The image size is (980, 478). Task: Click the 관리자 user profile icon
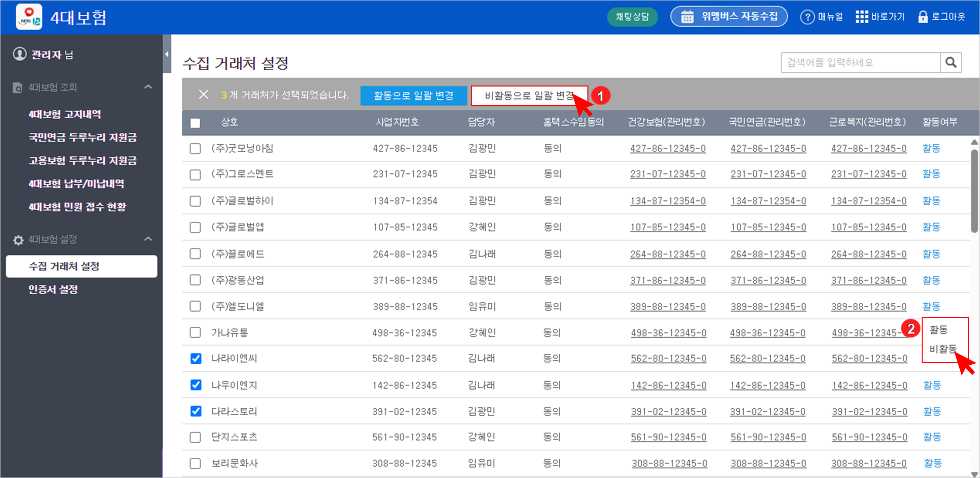pyautogui.click(x=20, y=54)
